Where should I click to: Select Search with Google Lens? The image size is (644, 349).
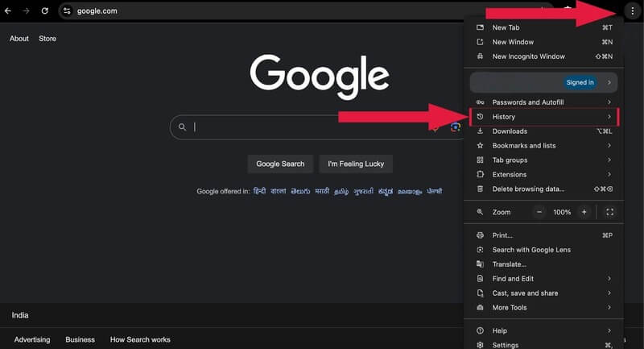[544, 250]
